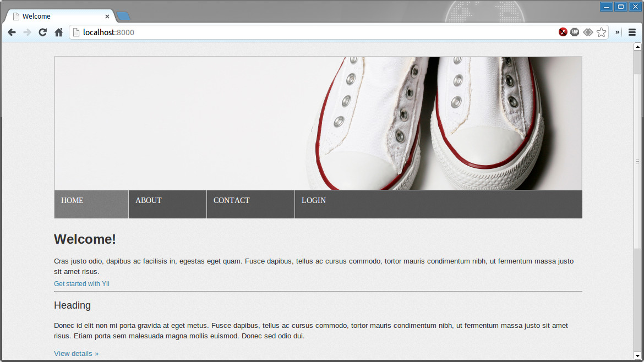Select the HOME navigation item
Screen dimensions: 644x362
pyautogui.click(x=73, y=201)
